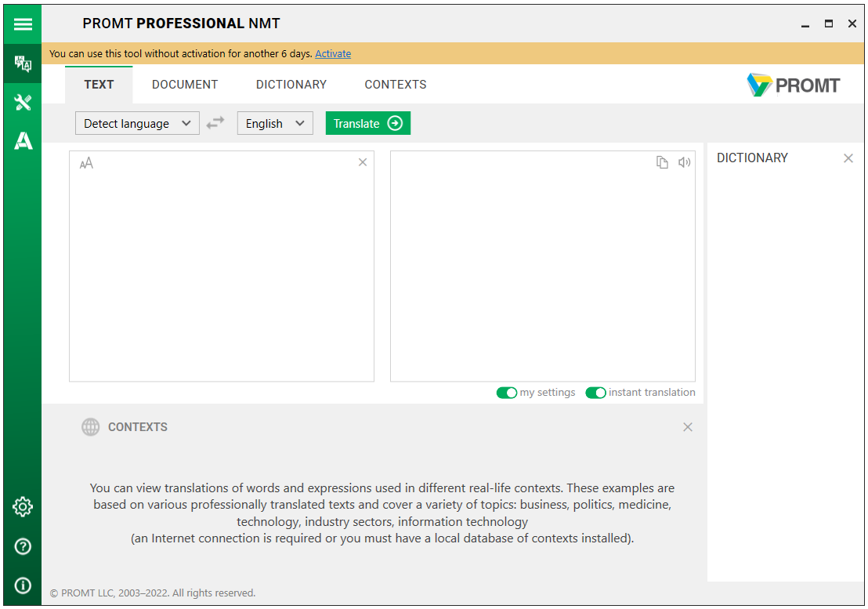Click the copyright text PROMT LLC, 2003–2022
868x609 pixels.
pyautogui.click(x=153, y=593)
